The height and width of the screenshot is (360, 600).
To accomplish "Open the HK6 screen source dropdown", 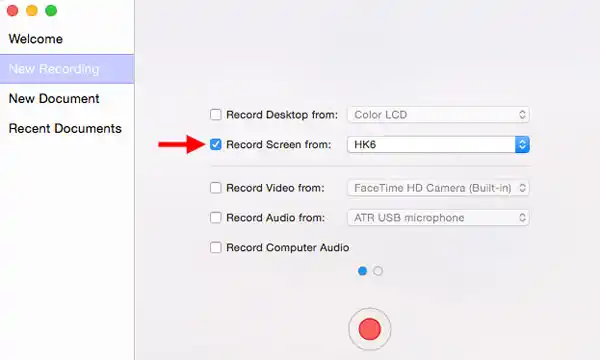I will pos(438,145).
